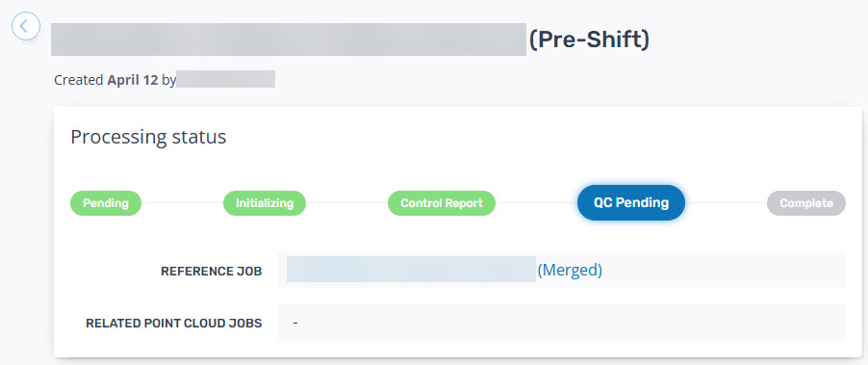Click the back arrow icon
The height and width of the screenshot is (365, 868).
(26, 26)
